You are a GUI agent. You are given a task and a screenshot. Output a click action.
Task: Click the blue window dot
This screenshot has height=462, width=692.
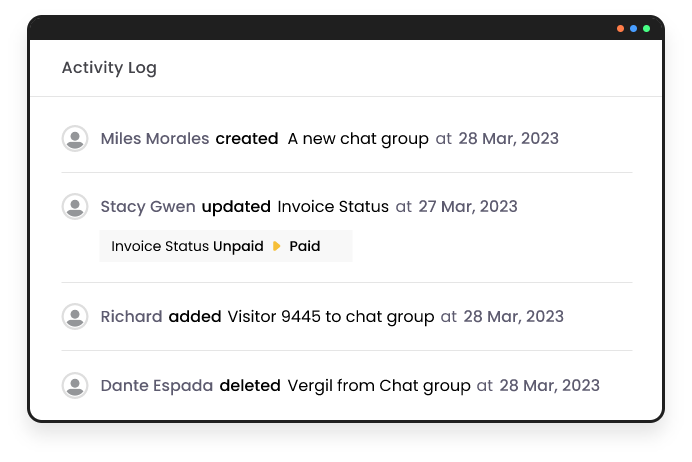coord(634,28)
